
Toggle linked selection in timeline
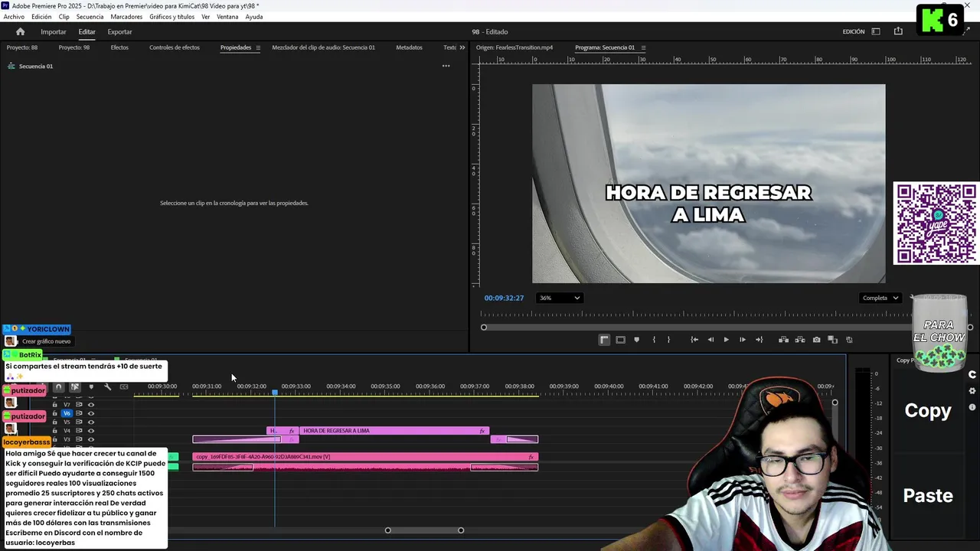click(74, 386)
